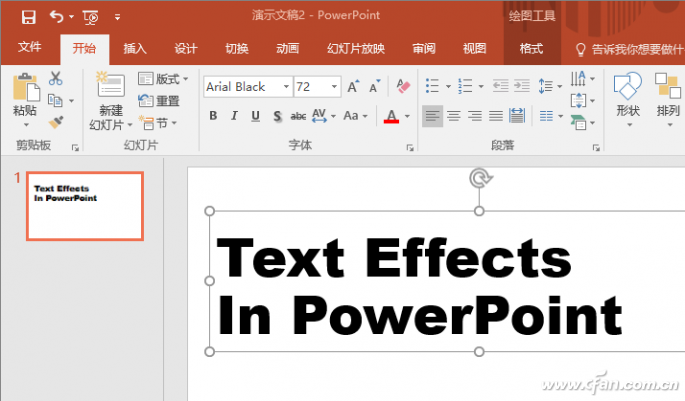Start slideshow from beginning icon in quick access

tap(90, 17)
